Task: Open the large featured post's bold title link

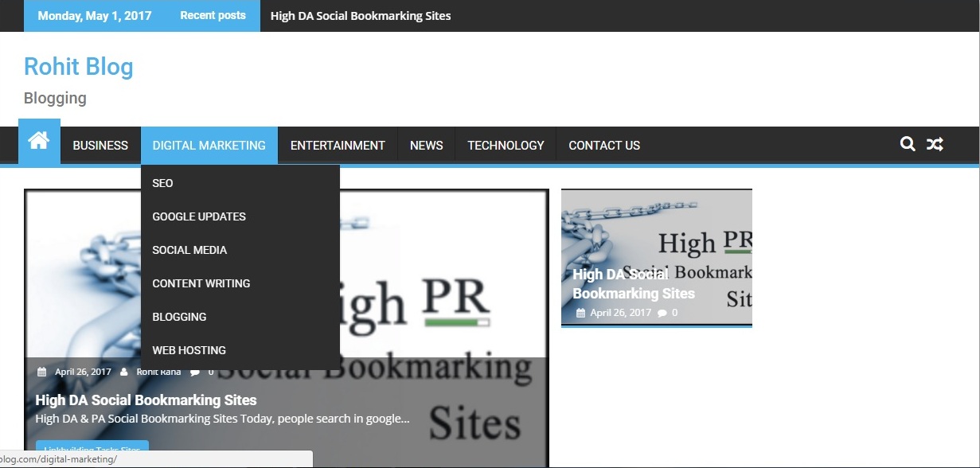Action: point(146,400)
